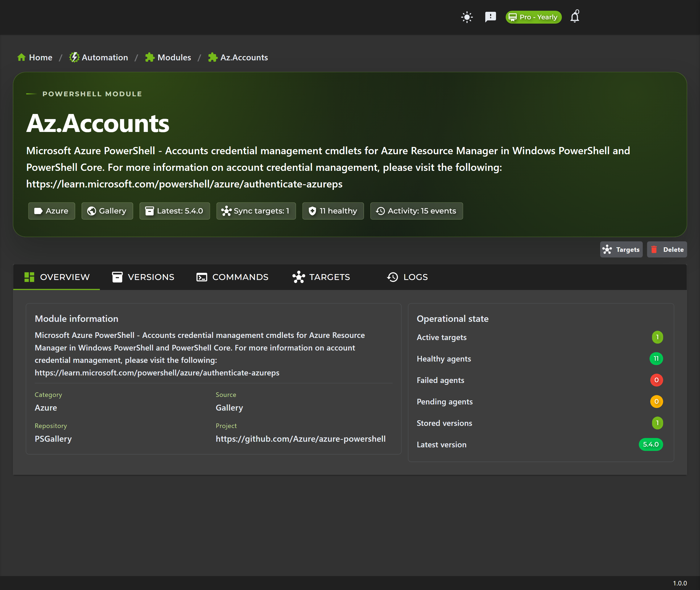Click the Latest: 5.4.0 chip
This screenshot has height=590, width=700.
175,211
